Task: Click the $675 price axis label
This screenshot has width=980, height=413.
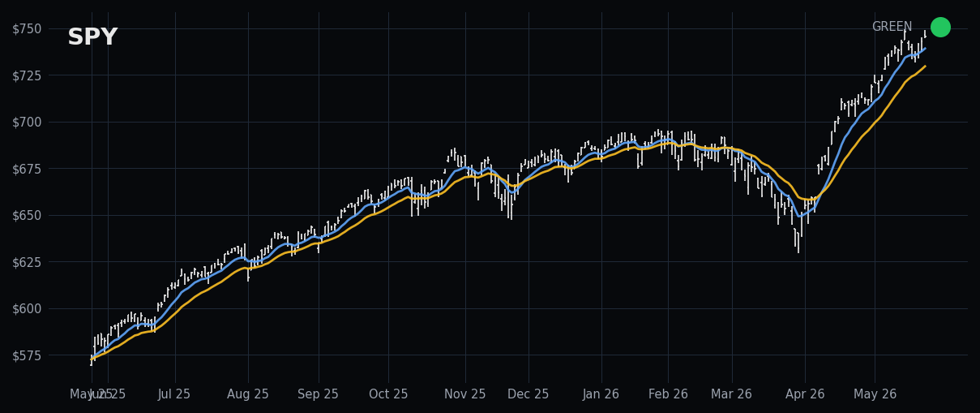Action: click(x=27, y=168)
